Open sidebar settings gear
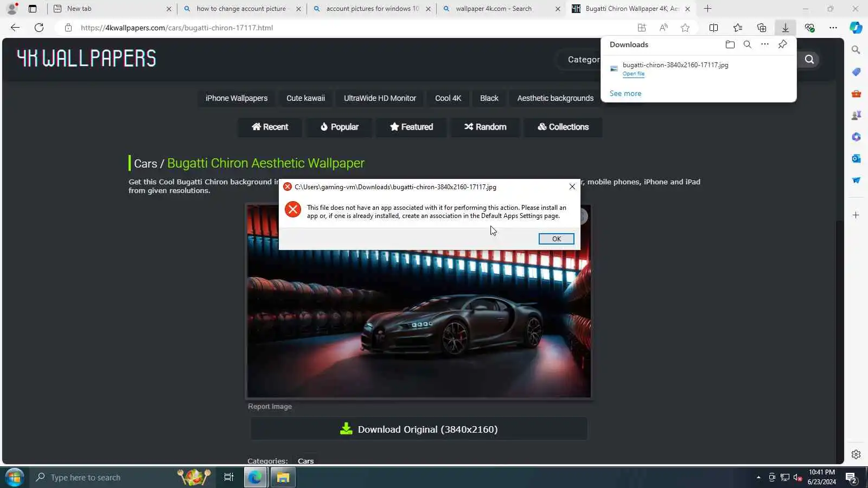This screenshot has height=488, width=868. [856, 454]
